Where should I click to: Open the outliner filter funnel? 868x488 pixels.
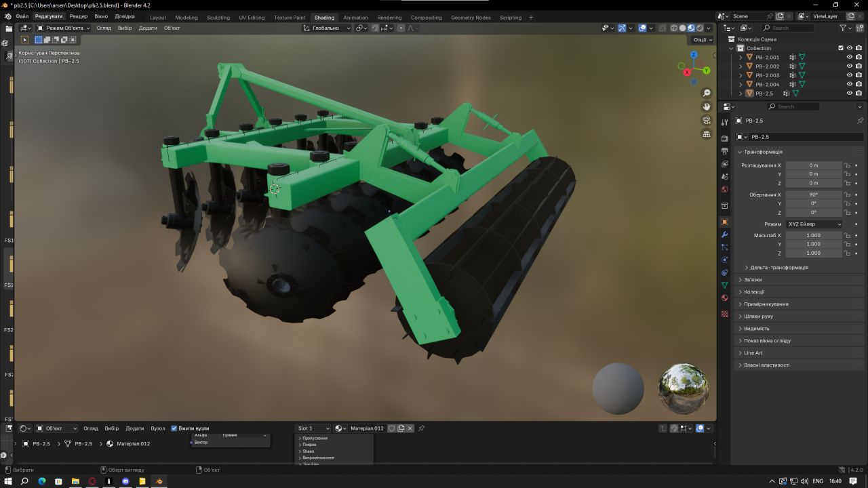[x=844, y=28]
